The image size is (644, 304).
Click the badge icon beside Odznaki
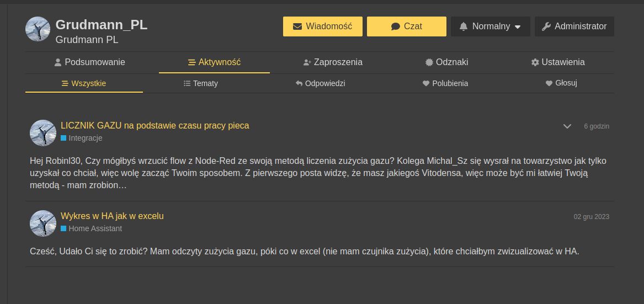429,62
